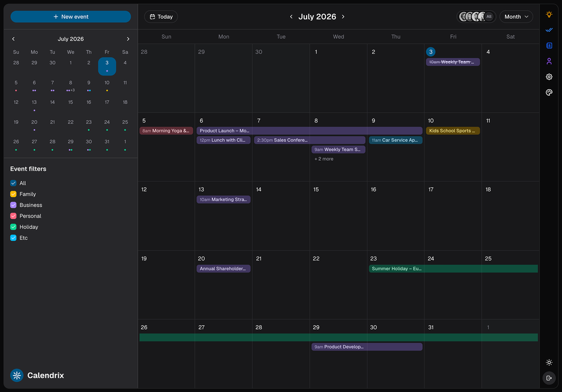
Task: Show the '+ 2 more' events on July 8
Action: (x=324, y=158)
